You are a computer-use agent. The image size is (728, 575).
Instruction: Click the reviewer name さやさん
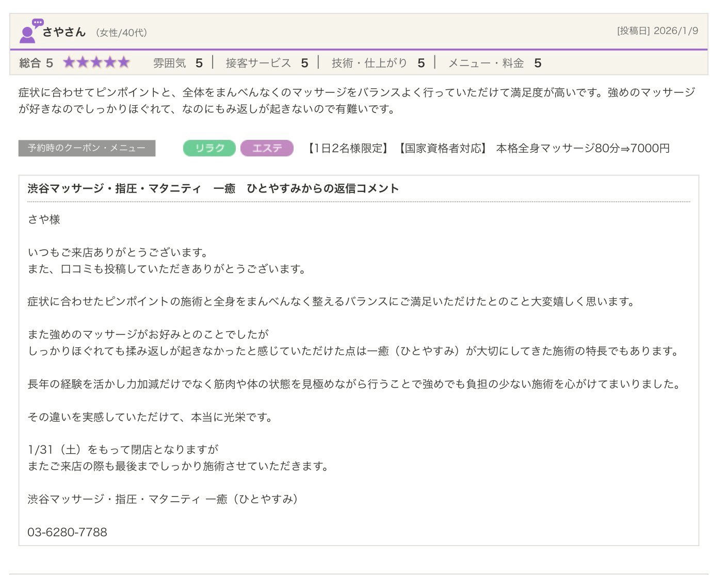click(x=64, y=32)
